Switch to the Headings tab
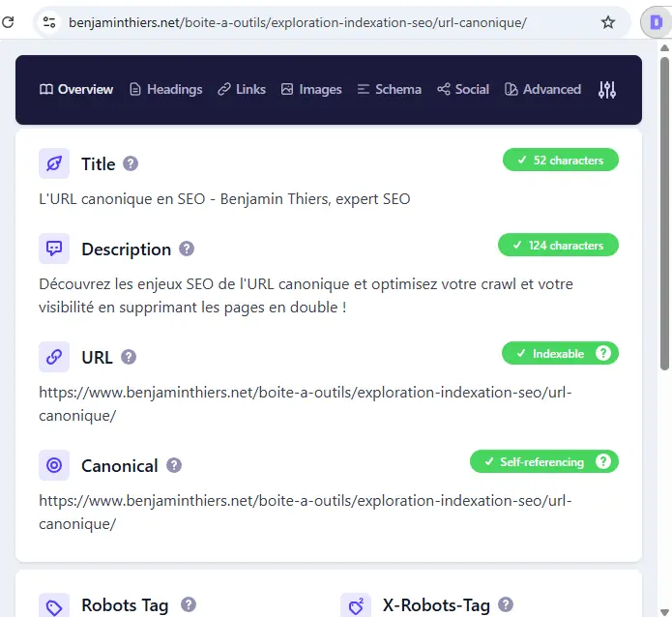The width and height of the screenshot is (672, 617). tap(165, 90)
